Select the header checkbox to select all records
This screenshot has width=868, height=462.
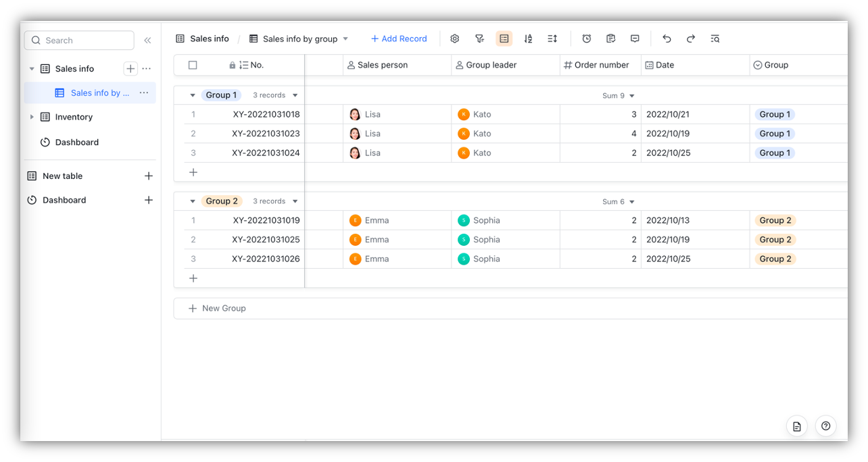click(193, 64)
